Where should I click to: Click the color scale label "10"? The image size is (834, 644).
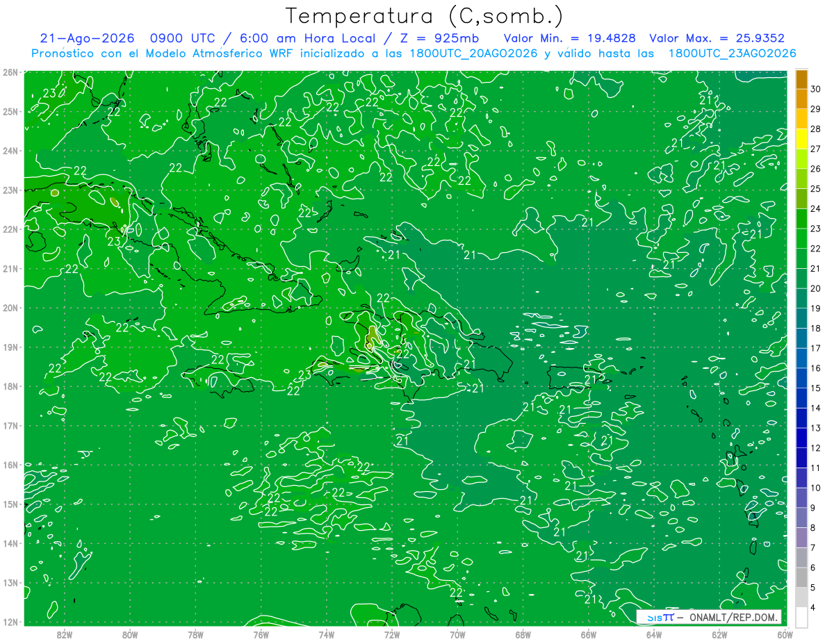pos(816,488)
